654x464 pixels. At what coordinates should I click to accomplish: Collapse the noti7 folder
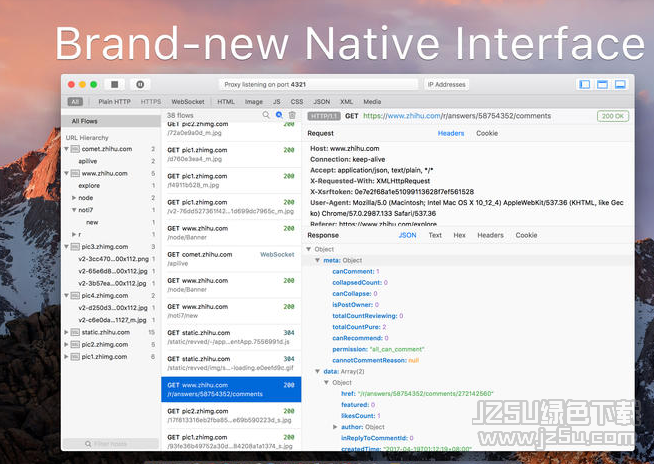click(x=74, y=210)
